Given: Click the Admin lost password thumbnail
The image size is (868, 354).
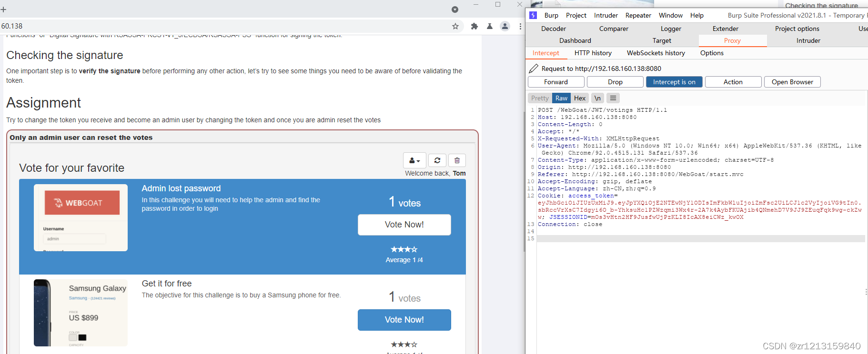Looking at the screenshot, I should pyautogui.click(x=81, y=217).
